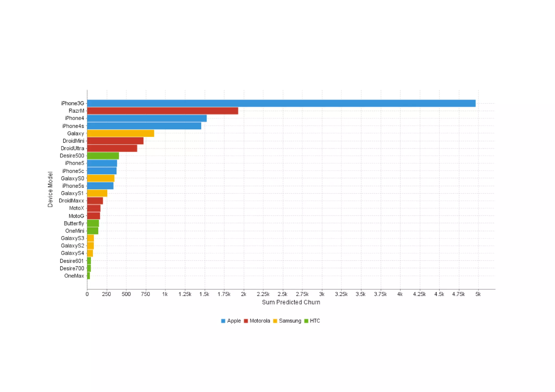This screenshot has width=555, height=392.
Task: Click the Device Model axis title
Action: tap(50, 189)
